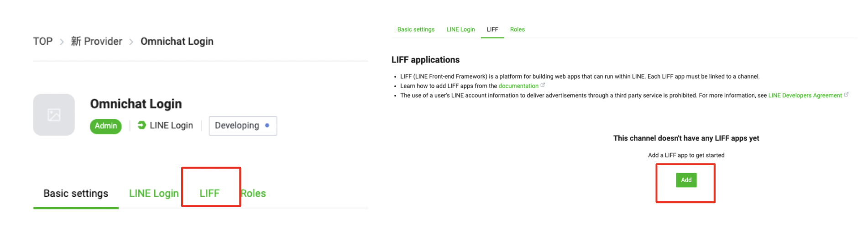This screenshot has width=868, height=241.
Task: Go to TOP in the breadcrumb
Action: pos(43,42)
